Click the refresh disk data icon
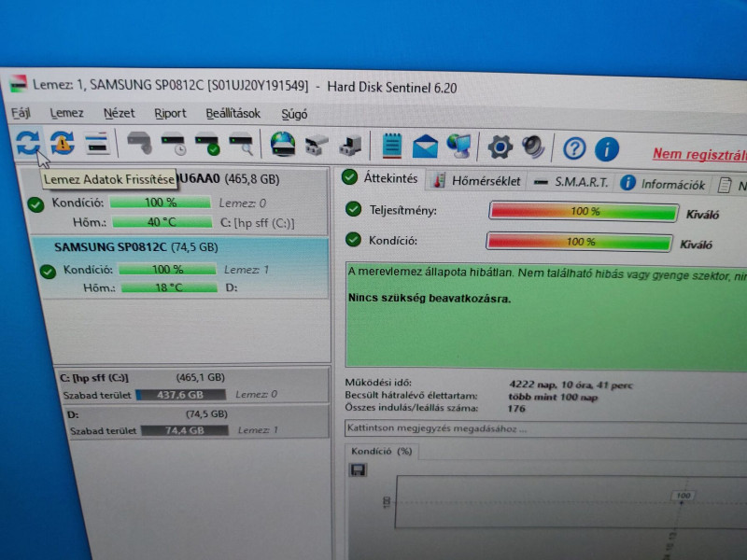The height and width of the screenshot is (560, 747). point(28,142)
